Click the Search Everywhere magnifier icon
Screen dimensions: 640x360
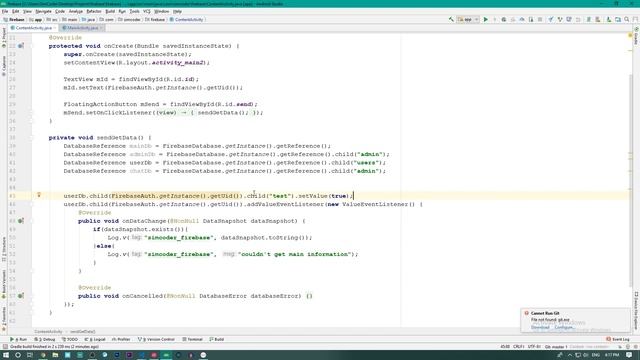[627, 19]
